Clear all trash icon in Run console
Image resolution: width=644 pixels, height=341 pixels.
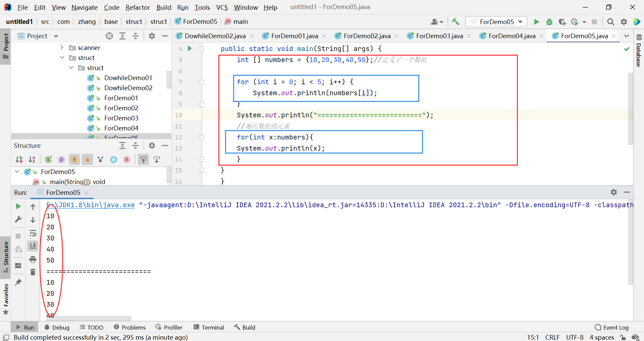pos(33,272)
